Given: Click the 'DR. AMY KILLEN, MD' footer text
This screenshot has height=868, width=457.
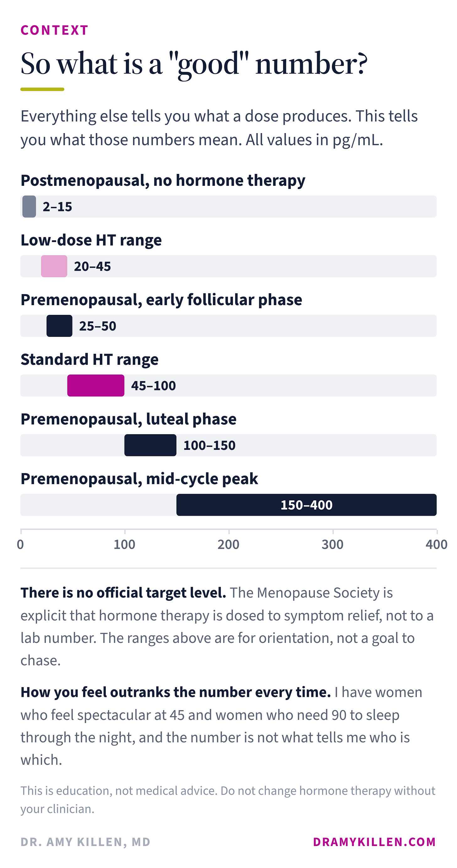Looking at the screenshot, I should (86, 842).
